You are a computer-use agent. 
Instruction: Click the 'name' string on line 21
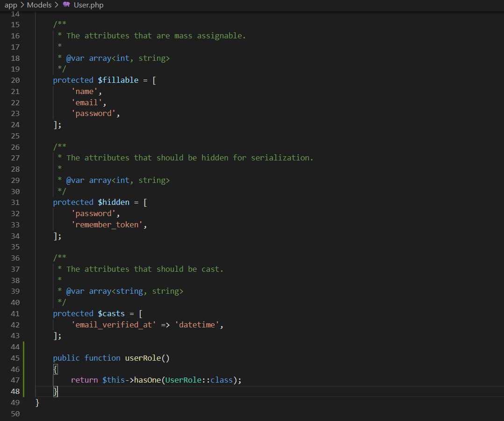[84, 91]
